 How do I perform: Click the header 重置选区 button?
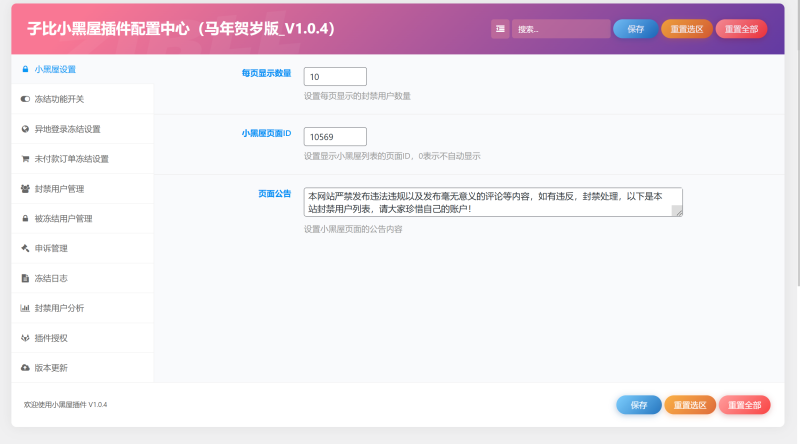[x=687, y=29]
